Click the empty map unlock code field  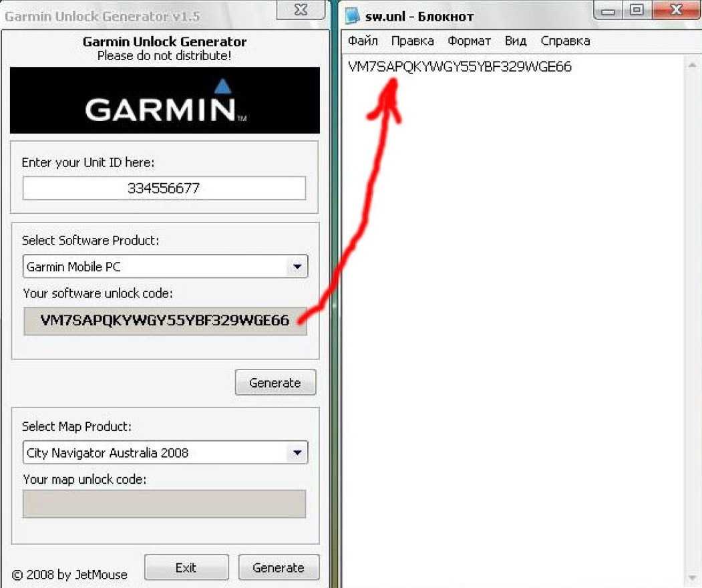164,504
